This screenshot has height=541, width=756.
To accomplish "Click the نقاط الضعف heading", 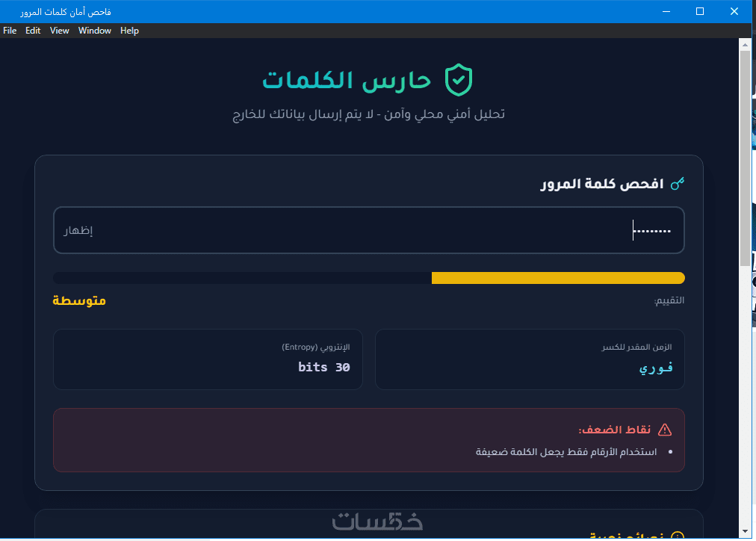I will [x=615, y=430].
